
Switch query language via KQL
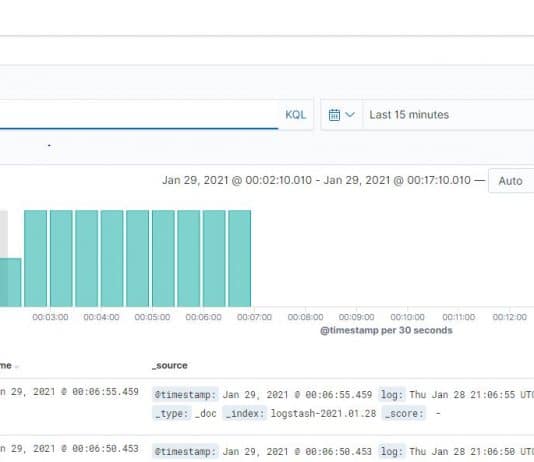295,115
